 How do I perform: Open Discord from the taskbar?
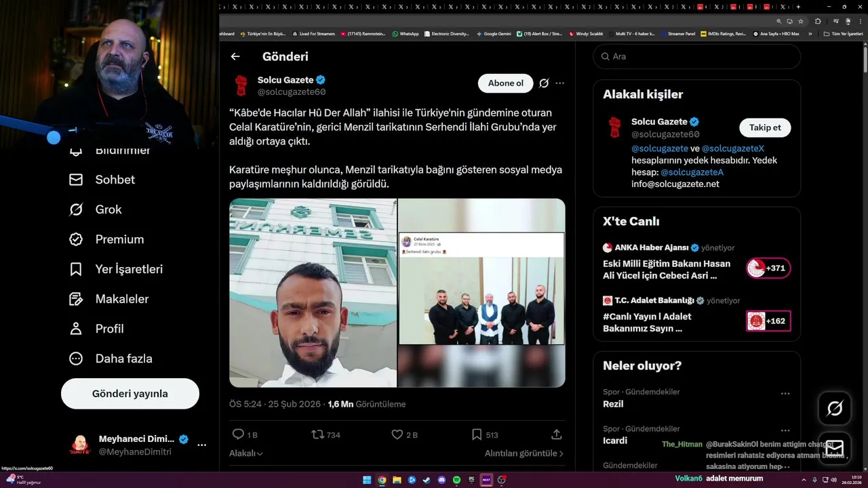(x=441, y=480)
